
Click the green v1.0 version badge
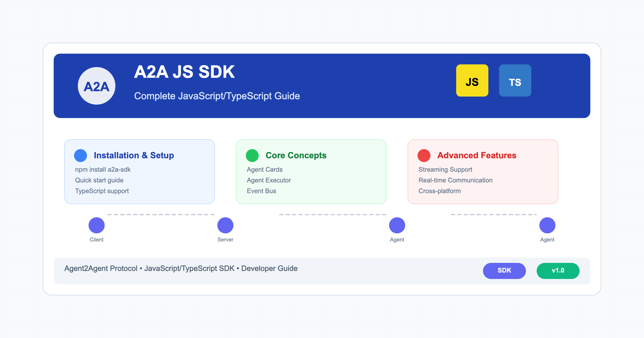coord(558,271)
